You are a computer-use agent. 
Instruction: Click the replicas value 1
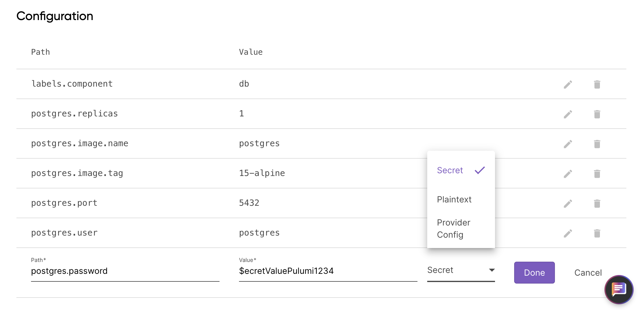coord(241,114)
